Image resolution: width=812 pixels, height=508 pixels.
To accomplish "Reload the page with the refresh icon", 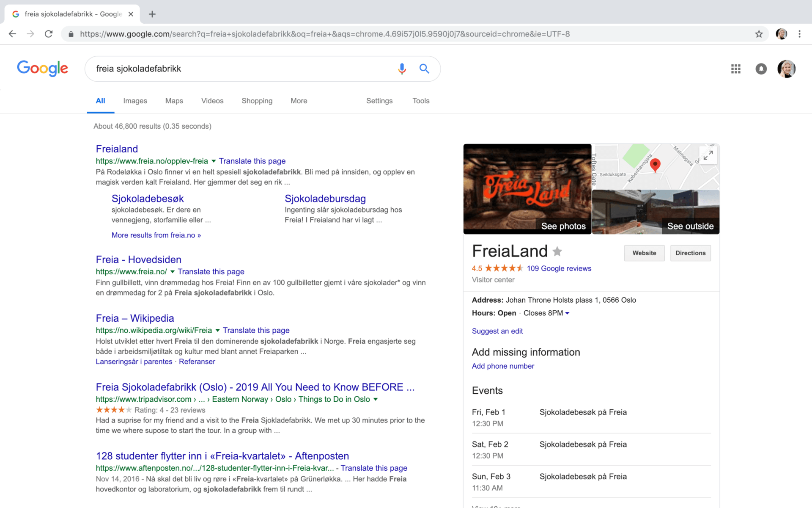I will tap(49, 34).
